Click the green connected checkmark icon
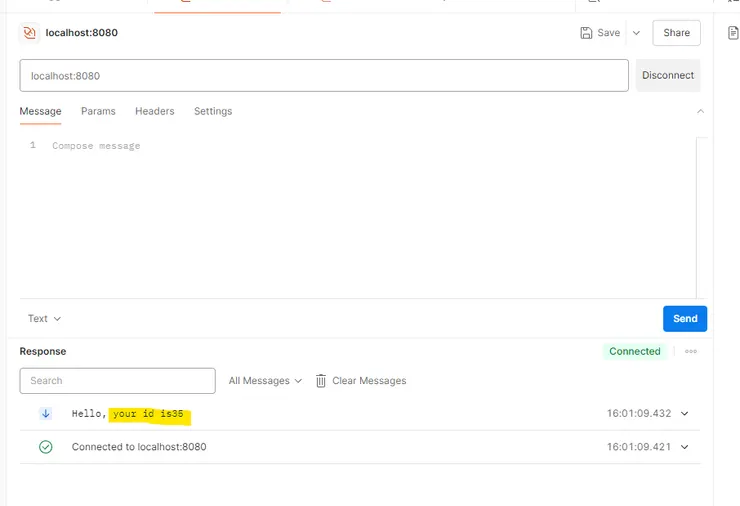 [x=46, y=447]
